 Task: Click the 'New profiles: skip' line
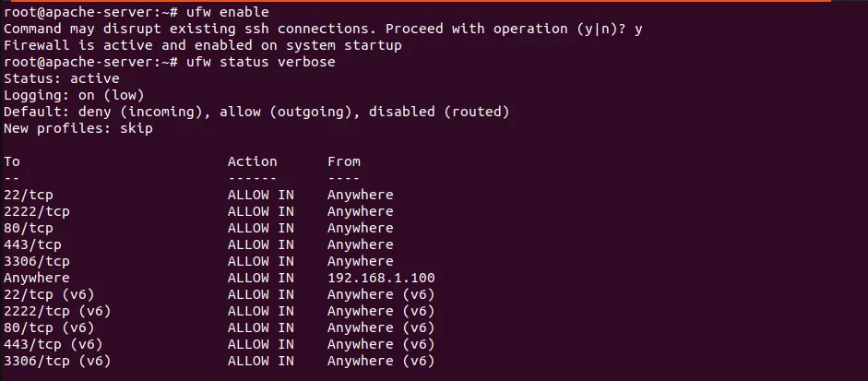(77, 128)
